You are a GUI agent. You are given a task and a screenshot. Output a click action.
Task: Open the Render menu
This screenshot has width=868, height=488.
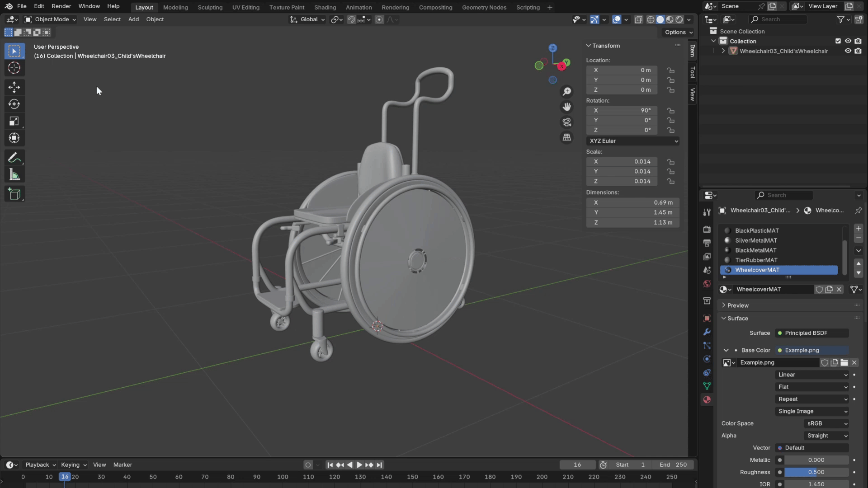61,6
